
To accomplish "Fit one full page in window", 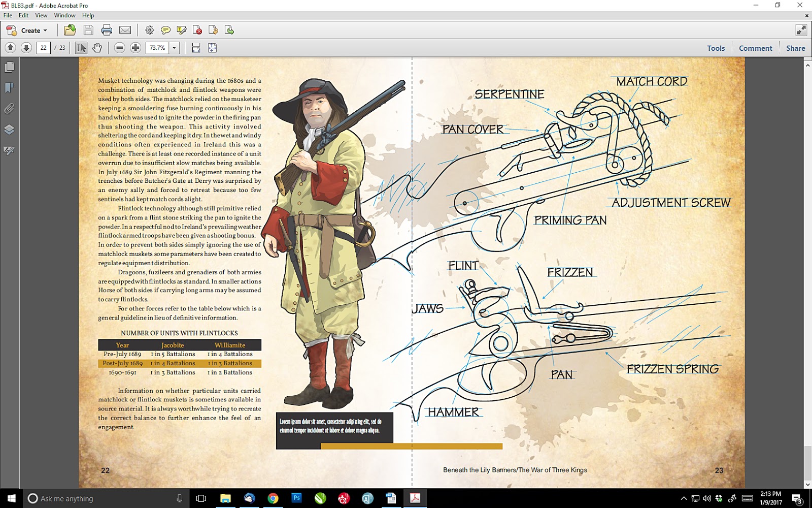I will 212,48.
